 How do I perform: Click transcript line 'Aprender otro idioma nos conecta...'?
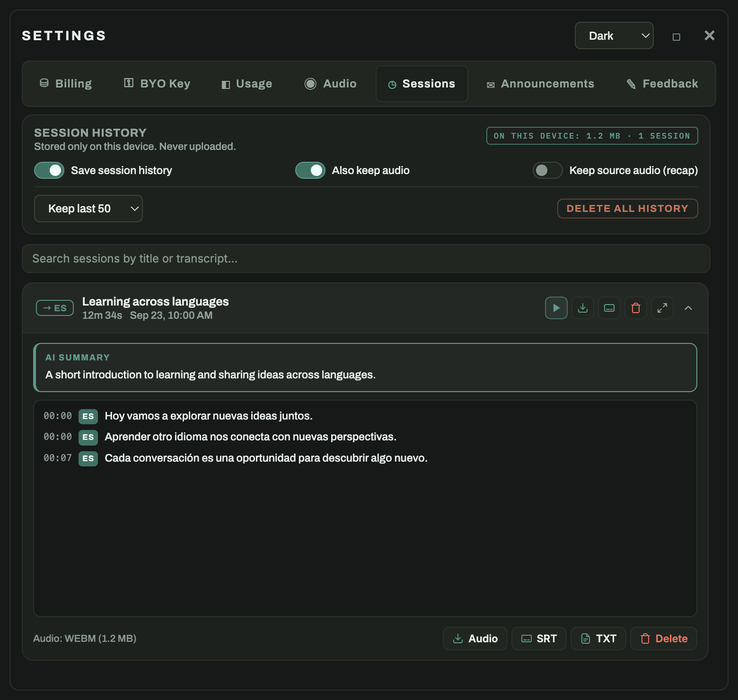point(250,437)
